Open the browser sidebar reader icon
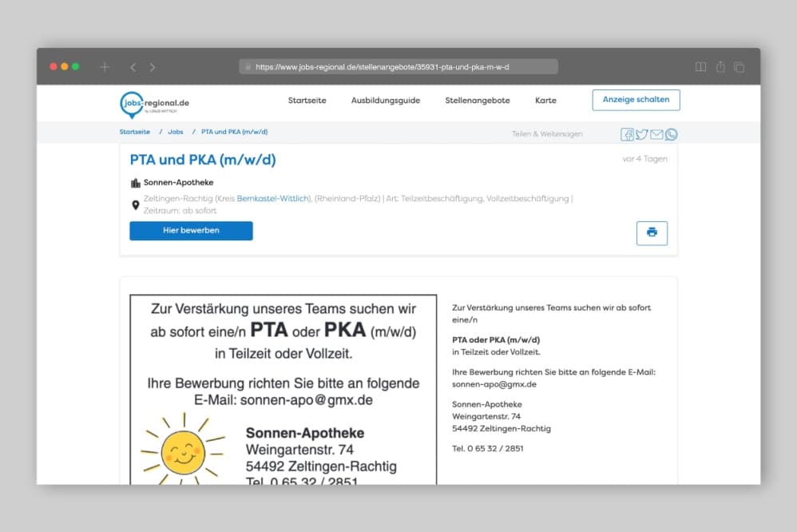Image resolution: width=797 pixels, height=532 pixels. 700,67
